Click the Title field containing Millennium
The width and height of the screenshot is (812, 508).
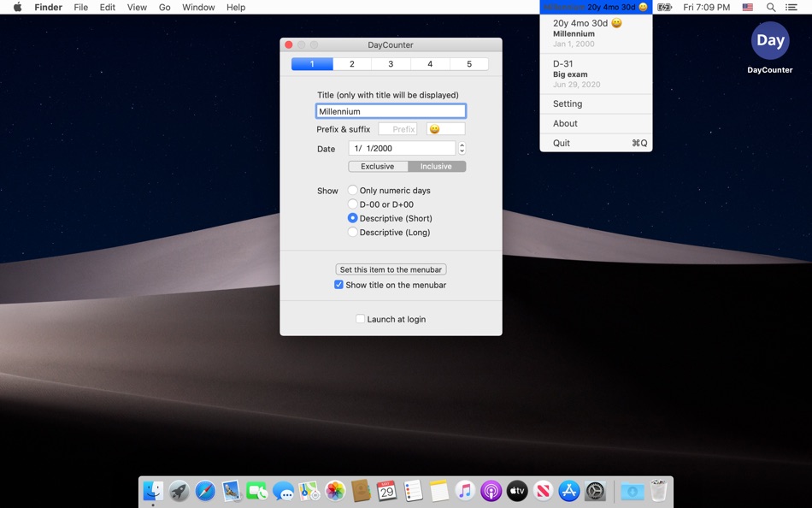[391, 111]
